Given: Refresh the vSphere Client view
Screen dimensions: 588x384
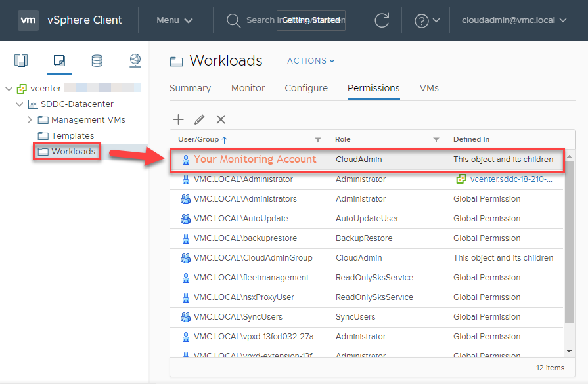Looking at the screenshot, I should 382,20.
